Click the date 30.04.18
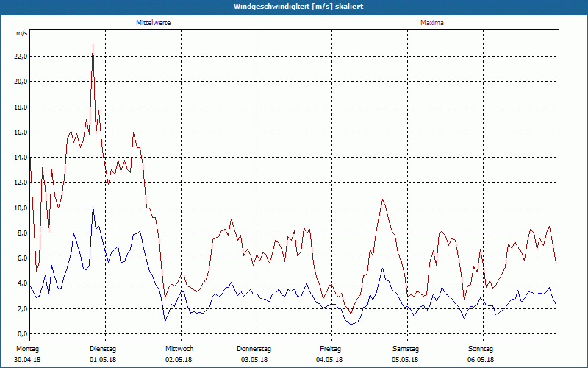 (27, 360)
